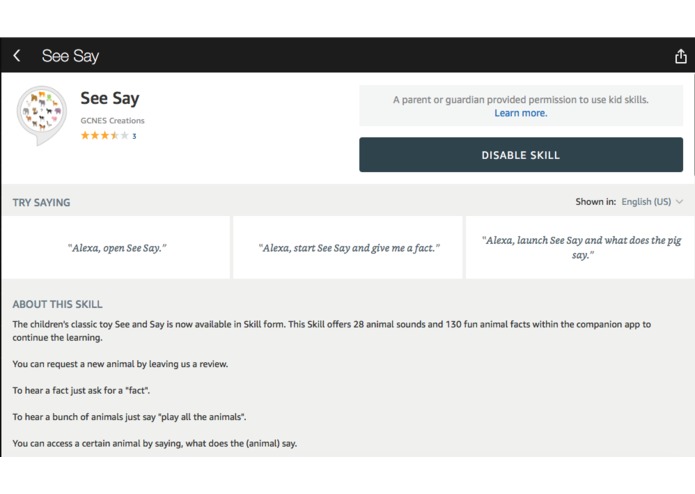Select the "what does the pig say" card
Viewport: 695px width, 494px height.
[580, 248]
